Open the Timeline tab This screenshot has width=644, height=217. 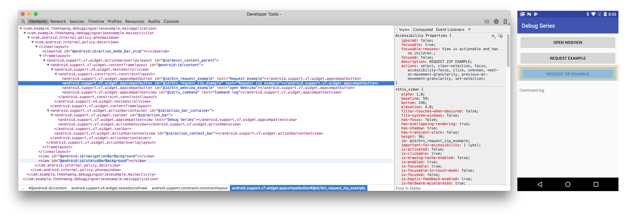pyautogui.click(x=96, y=22)
